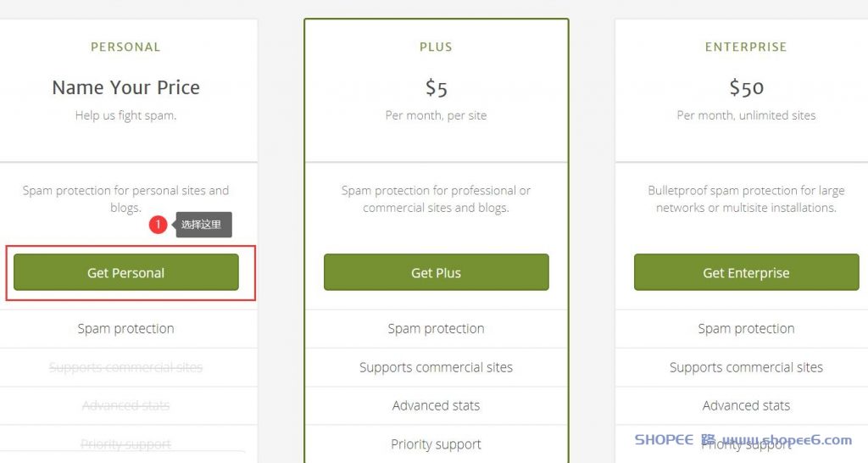Screen dimensions: 868x463
Task: Click Priority support in Plus plan
Action: click(x=437, y=444)
